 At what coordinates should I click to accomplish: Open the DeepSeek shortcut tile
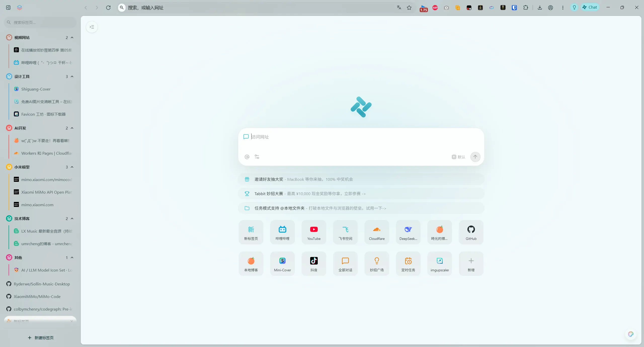click(408, 232)
